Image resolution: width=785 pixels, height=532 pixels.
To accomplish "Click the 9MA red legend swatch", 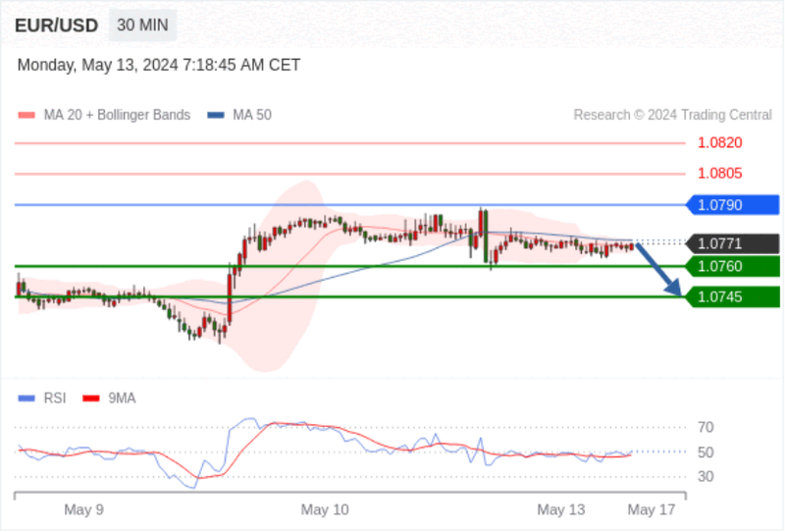I will (90, 399).
